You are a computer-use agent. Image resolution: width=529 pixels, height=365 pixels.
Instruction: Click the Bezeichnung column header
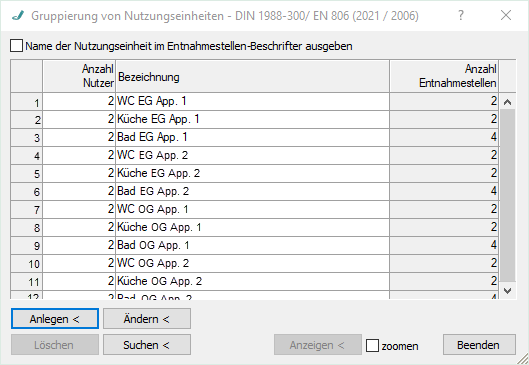point(252,76)
